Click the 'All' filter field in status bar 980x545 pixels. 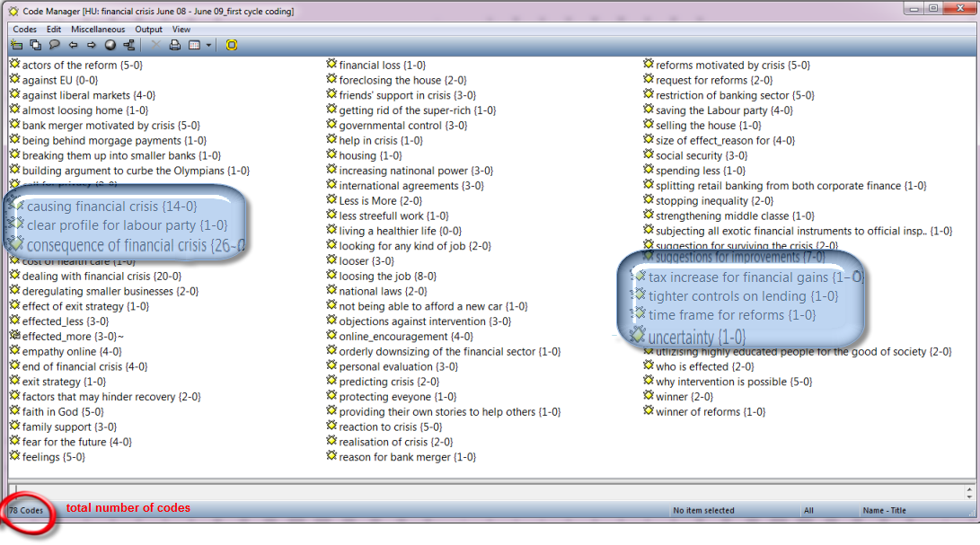808,510
